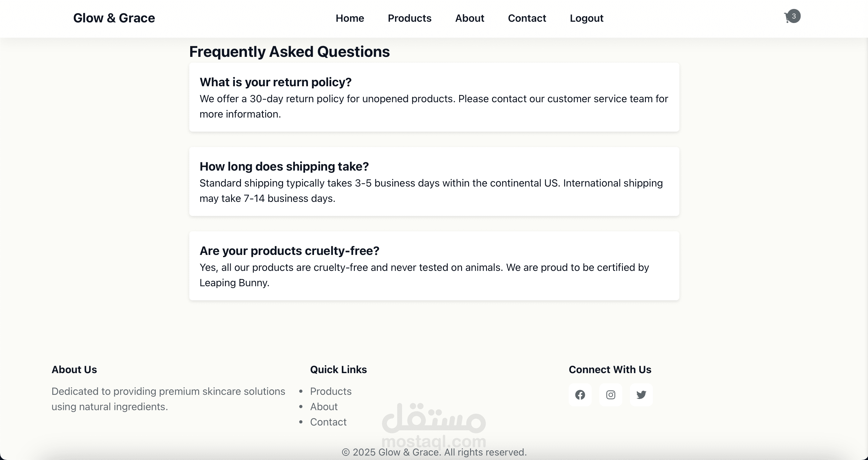Screen dimensions: 868x460
Task: Follow the Products link under Quick Links
Action: pos(331,391)
